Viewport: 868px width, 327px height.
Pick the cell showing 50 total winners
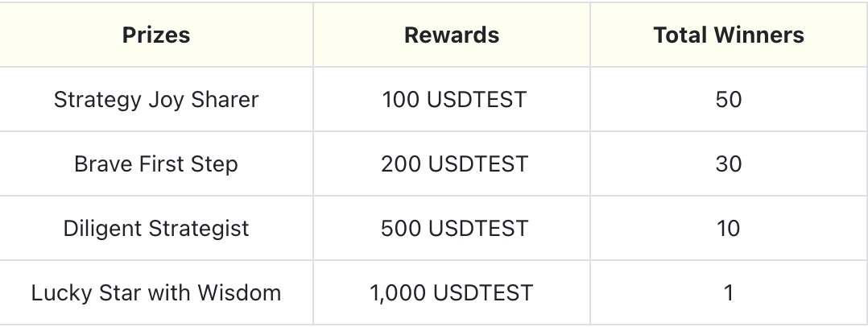coord(728,100)
